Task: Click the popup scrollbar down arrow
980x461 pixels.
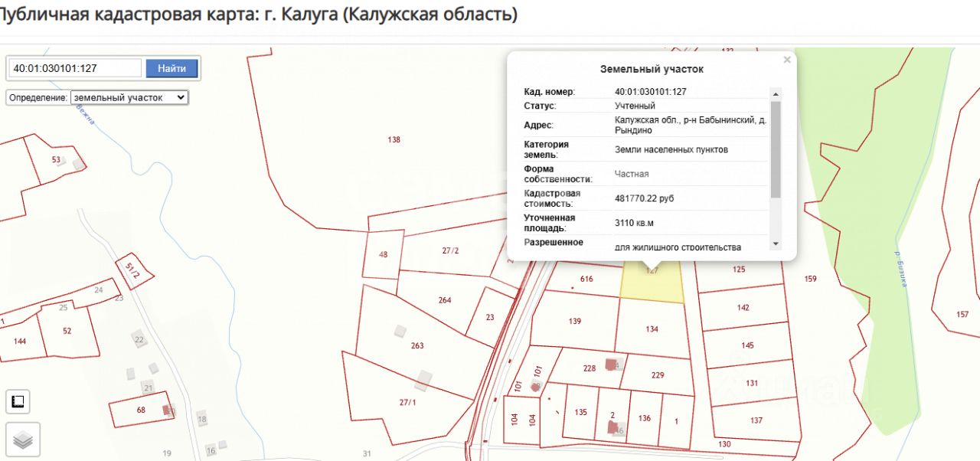Action: click(776, 244)
